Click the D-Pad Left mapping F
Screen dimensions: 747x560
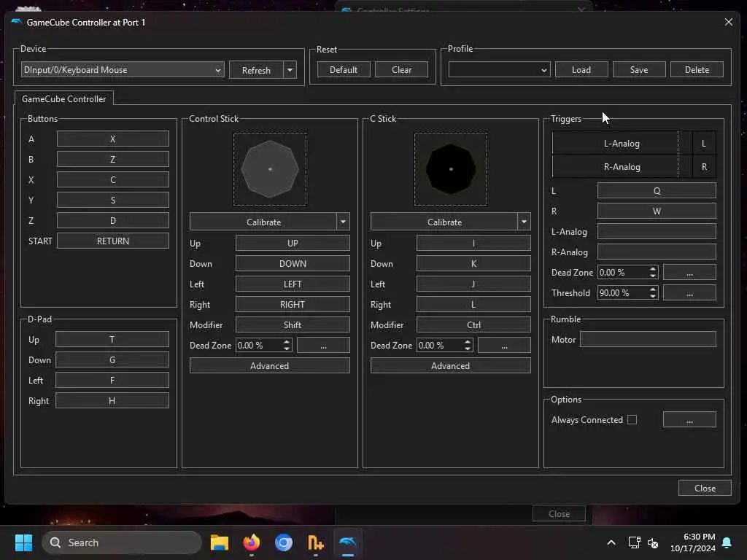[x=112, y=380]
